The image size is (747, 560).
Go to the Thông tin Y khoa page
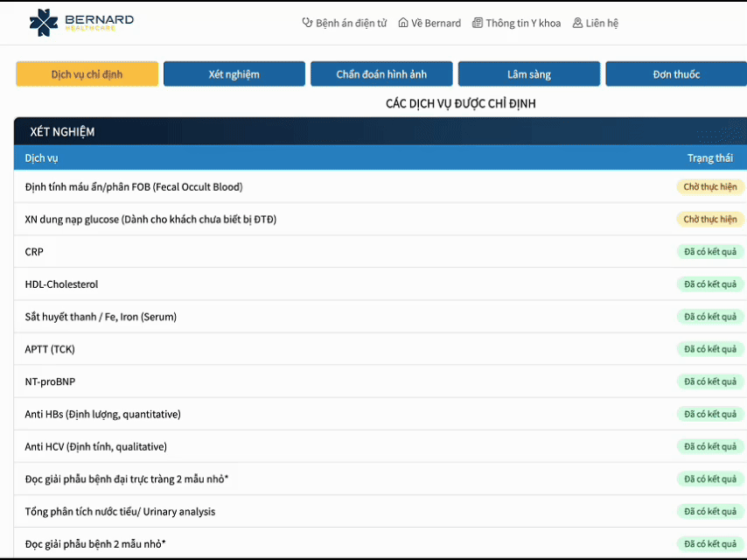pos(523,23)
